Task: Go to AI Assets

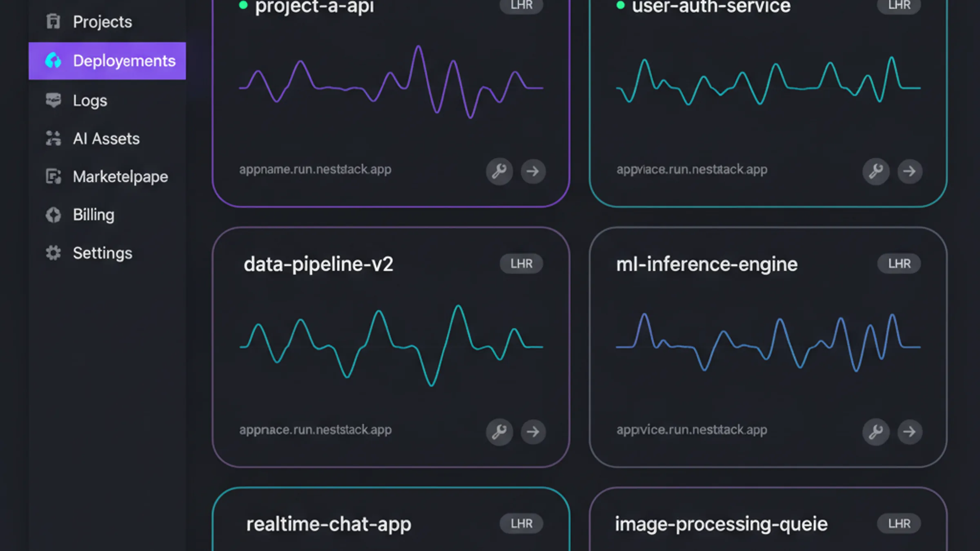Action: point(107,139)
